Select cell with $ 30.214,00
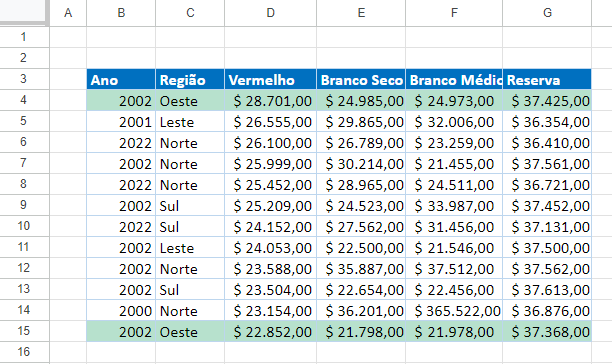 (x=361, y=164)
